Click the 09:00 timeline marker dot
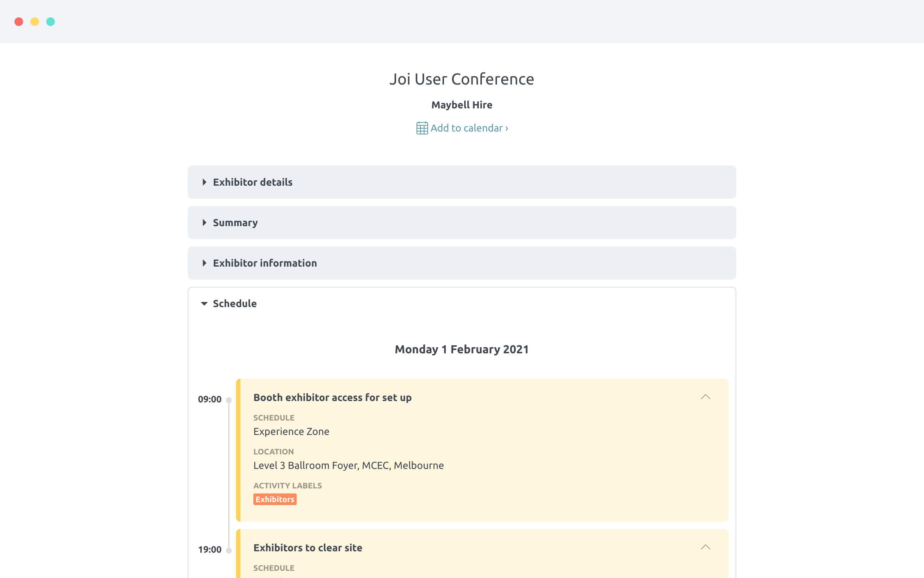Image resolution: width=924 pixels, height=578 pixels. click(229, 400)
